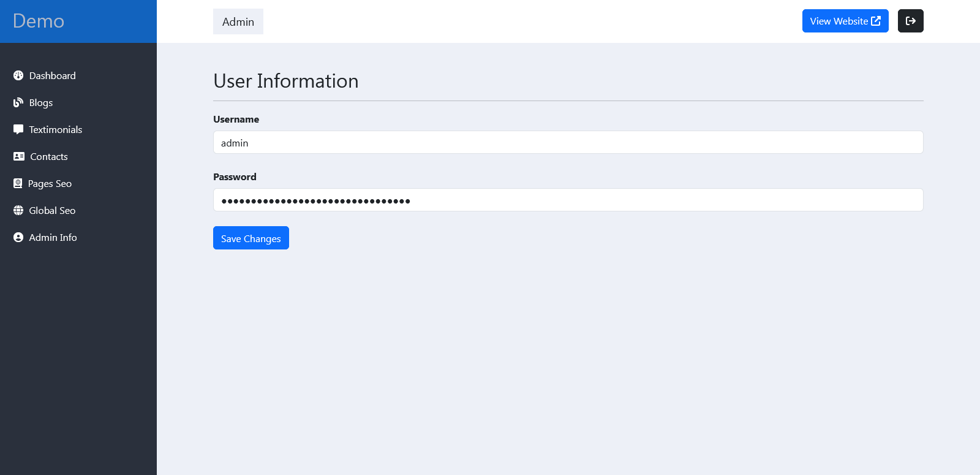Click the Demo brand logo
980x475 pixels.
coord(39,21)
